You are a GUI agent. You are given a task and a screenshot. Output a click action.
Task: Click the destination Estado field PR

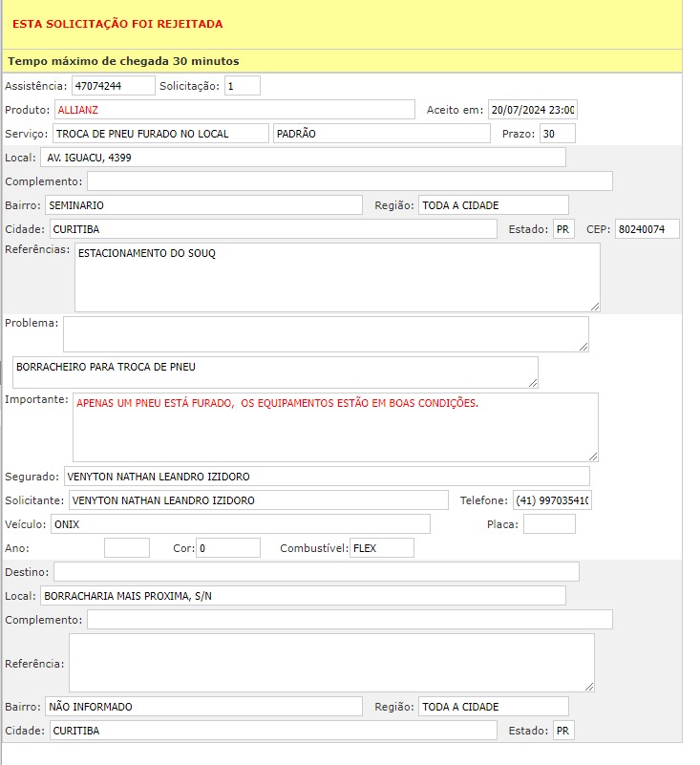(x=563, y=731)
